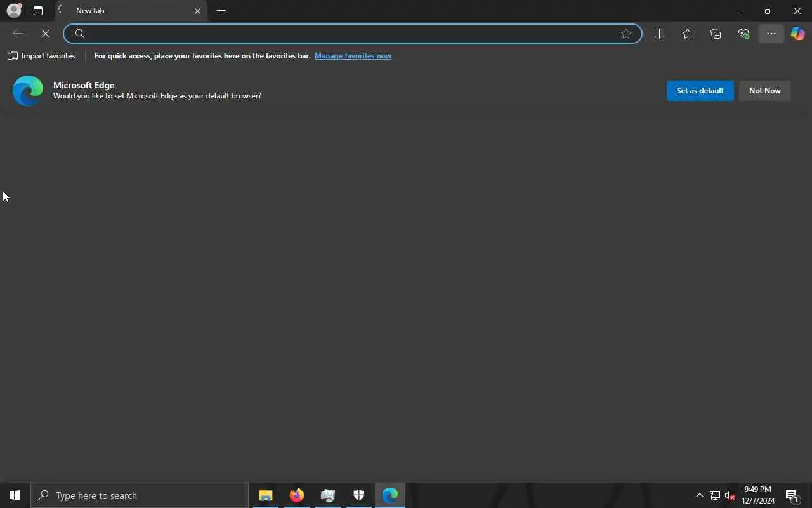Open the Favorites list
The image size is (812, 508).
point(688,34)
